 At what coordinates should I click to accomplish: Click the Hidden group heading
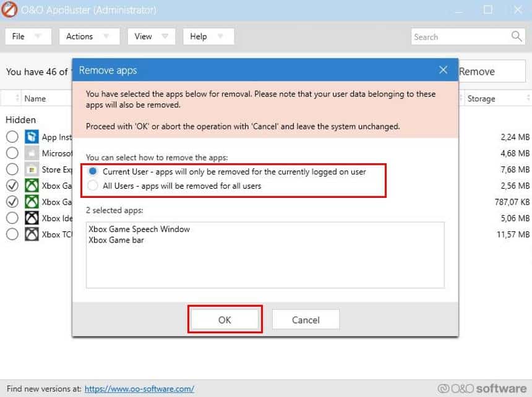[x=20, y=120]
